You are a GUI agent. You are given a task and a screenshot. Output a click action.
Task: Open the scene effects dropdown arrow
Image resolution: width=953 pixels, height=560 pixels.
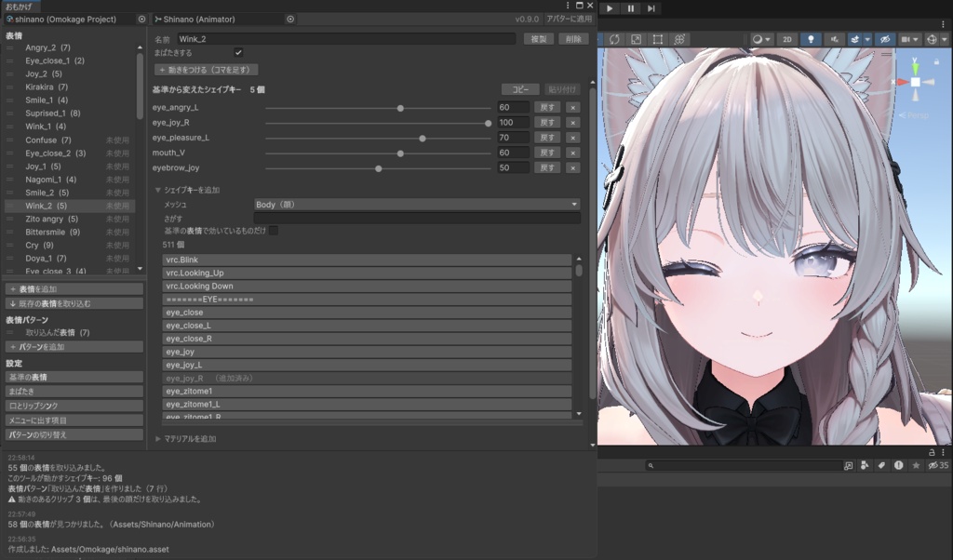coord(867,39)
